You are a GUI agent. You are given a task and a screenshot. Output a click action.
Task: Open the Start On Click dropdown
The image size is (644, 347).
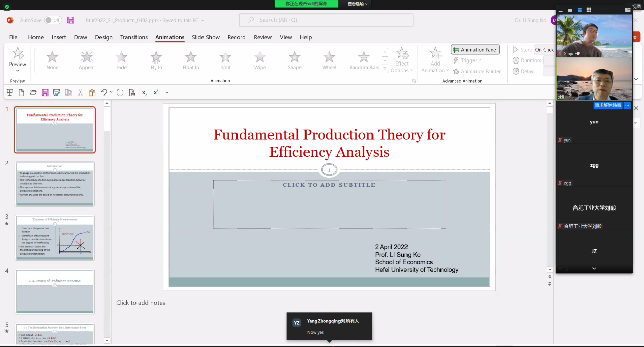click(544, 50)
